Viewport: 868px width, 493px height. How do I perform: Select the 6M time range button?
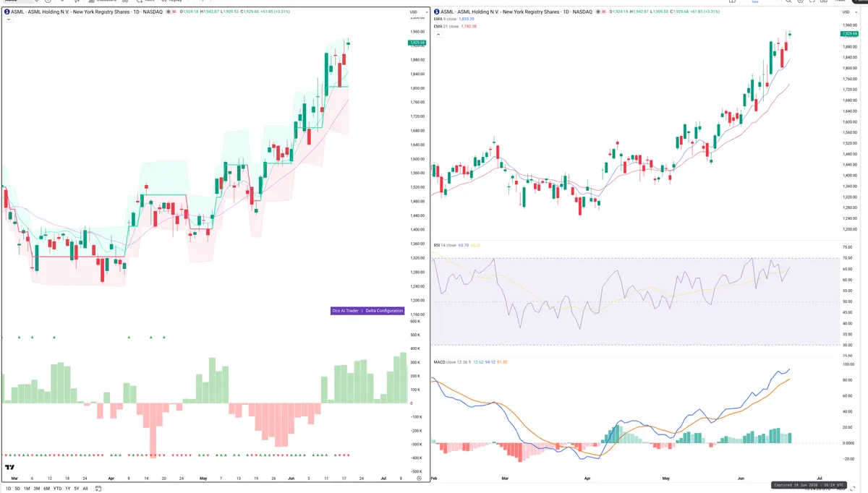[x=46, y=488]
